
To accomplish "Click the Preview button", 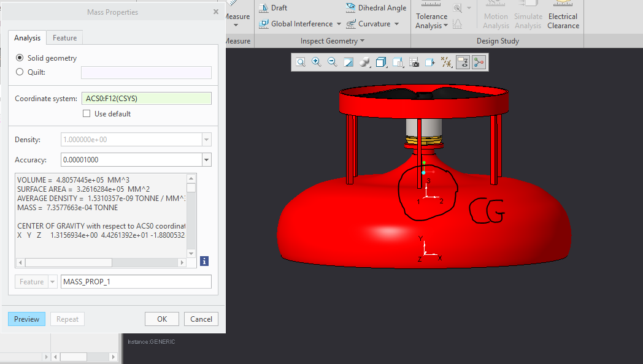I will point(26,319).
